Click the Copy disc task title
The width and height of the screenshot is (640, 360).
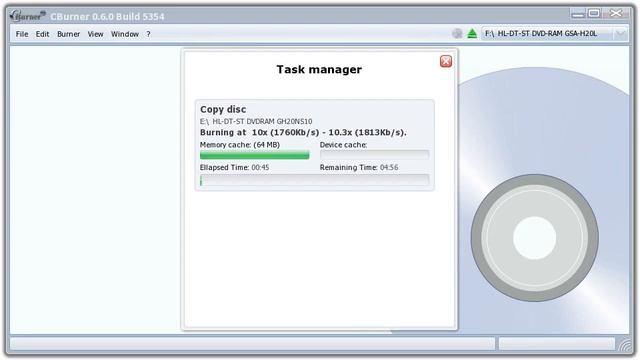223,109
